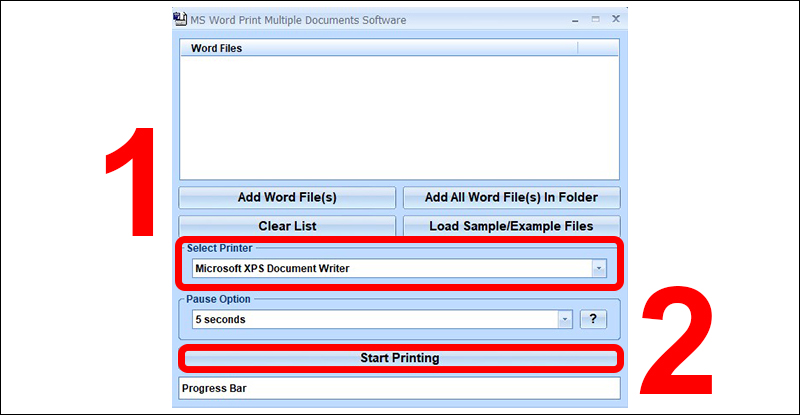Expand the Select Printer dropdown arrow
The image size is (800, 415).
598,268
